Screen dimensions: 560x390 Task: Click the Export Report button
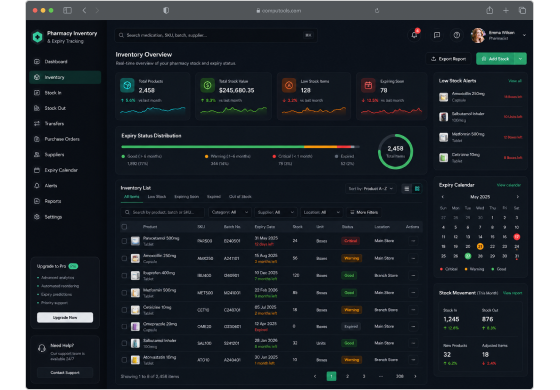[x=449, y=59]
